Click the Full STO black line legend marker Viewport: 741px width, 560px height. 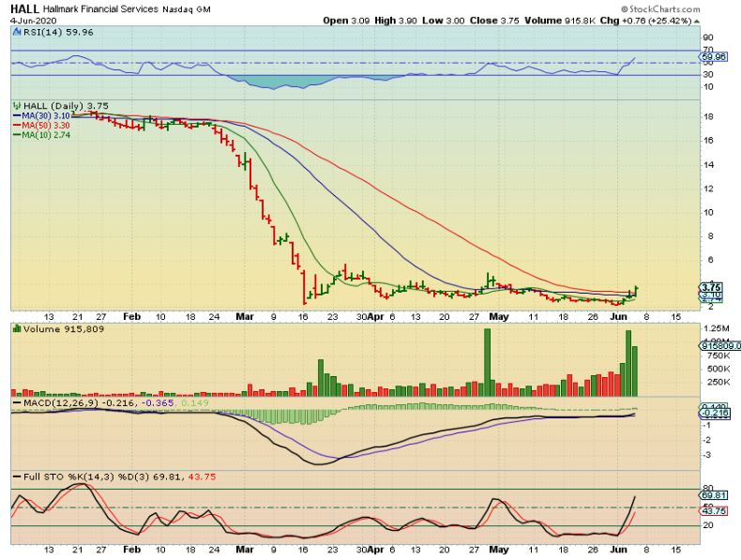tap(17, 477)
